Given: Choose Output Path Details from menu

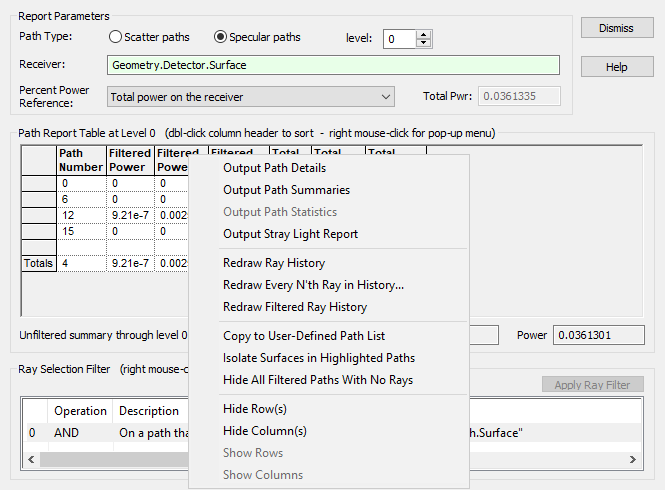Looking at the screenshot, I should point(274,168).
